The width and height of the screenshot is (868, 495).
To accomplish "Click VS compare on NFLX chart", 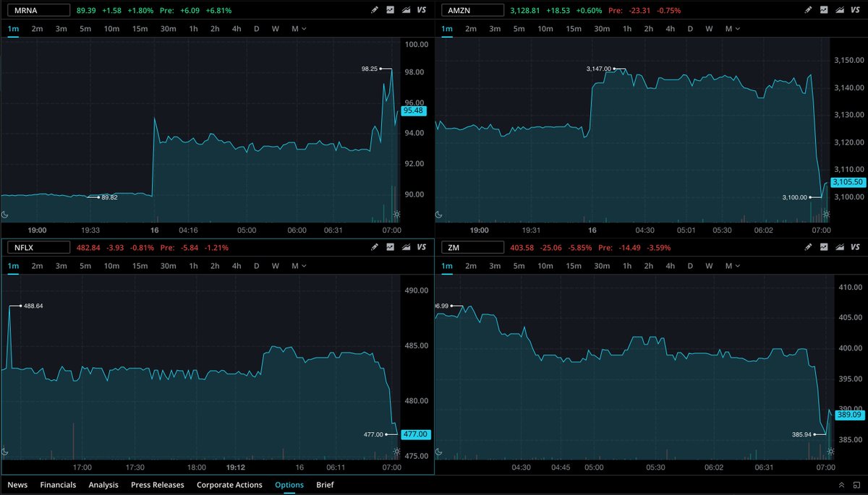I will pyautogui.click(x=421, y=247).
